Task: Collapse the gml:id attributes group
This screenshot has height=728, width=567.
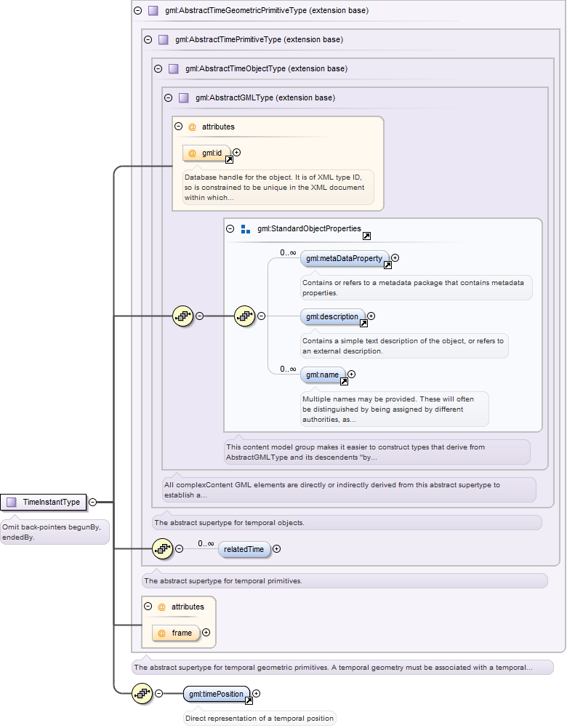Action: (x=179, y=127)
